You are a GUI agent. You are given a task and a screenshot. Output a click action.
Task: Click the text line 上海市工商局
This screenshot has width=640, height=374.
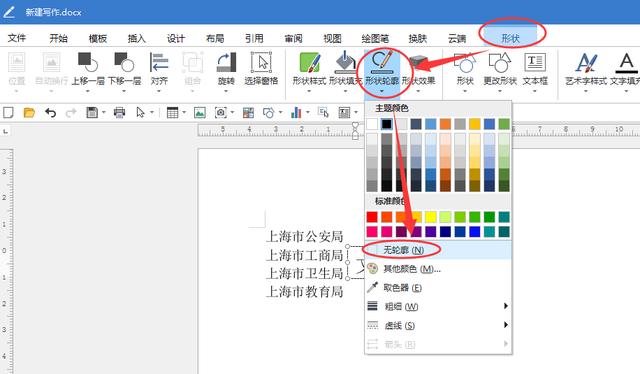click(x=304, y=255)
